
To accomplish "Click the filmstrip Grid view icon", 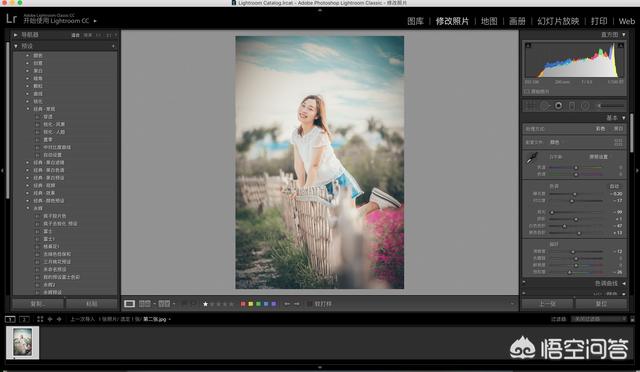I will 40,319.
